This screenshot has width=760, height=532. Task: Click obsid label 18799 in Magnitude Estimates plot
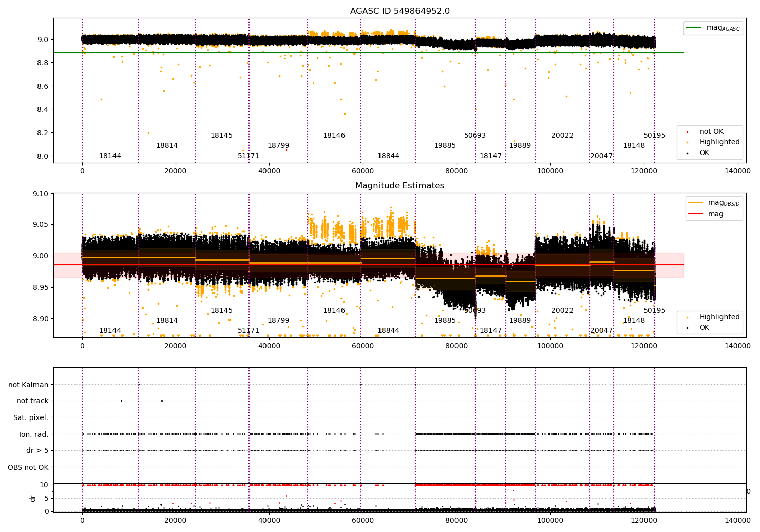(278, 321)
